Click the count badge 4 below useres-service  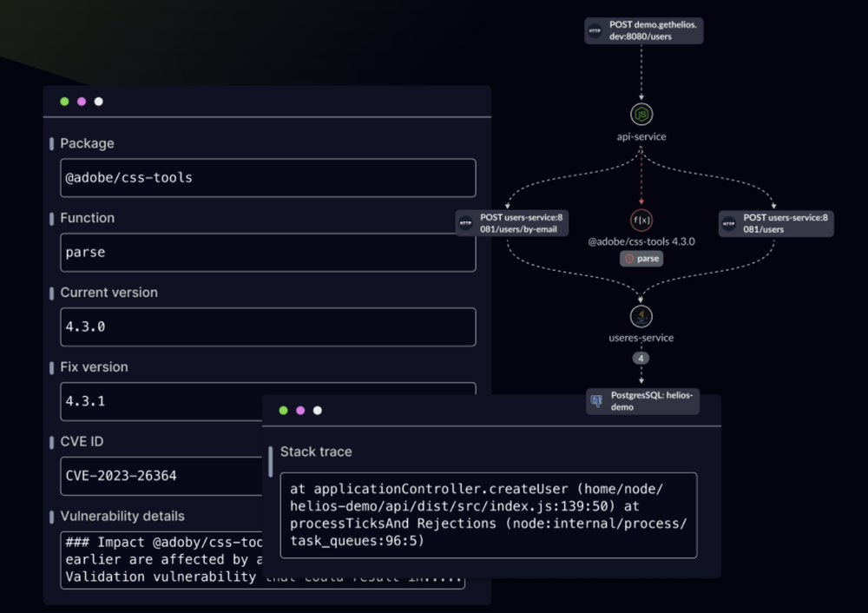point(641,359)
